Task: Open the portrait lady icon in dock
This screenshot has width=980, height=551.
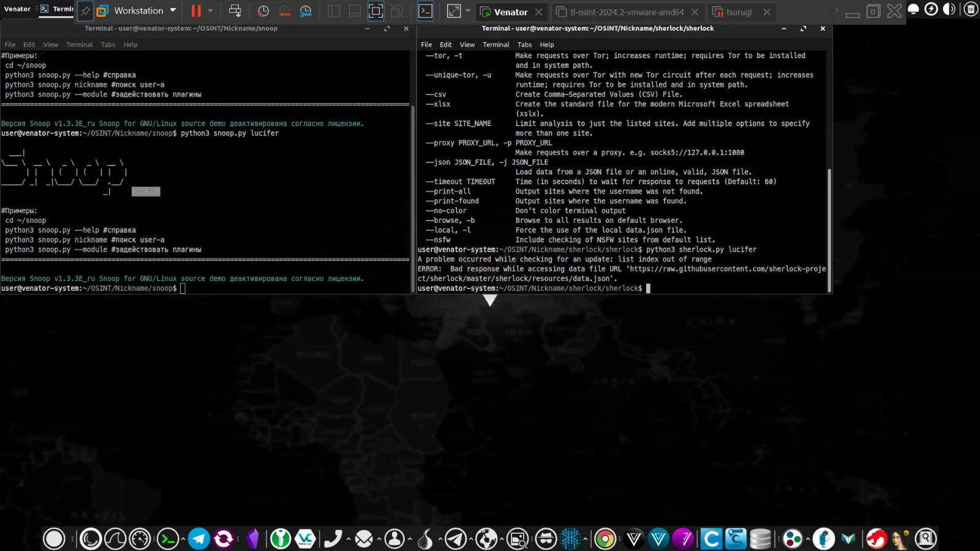Action: tap(900, 539)
